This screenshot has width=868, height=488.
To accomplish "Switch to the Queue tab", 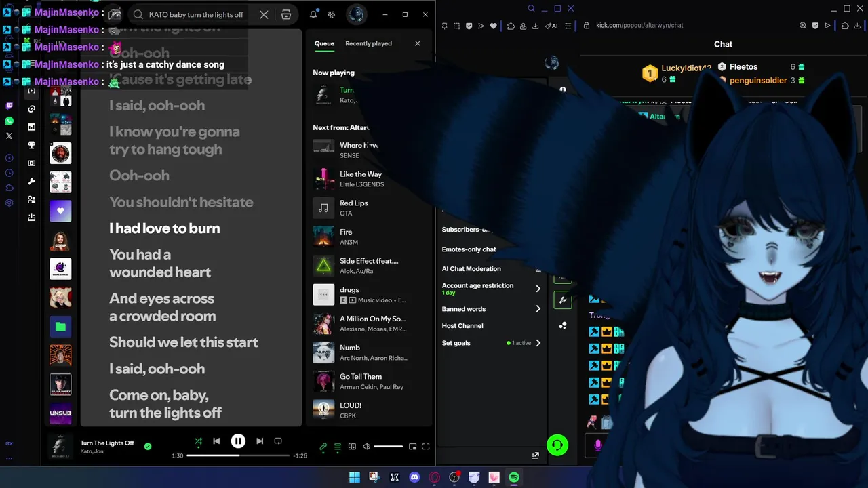I will pos(324,43).
